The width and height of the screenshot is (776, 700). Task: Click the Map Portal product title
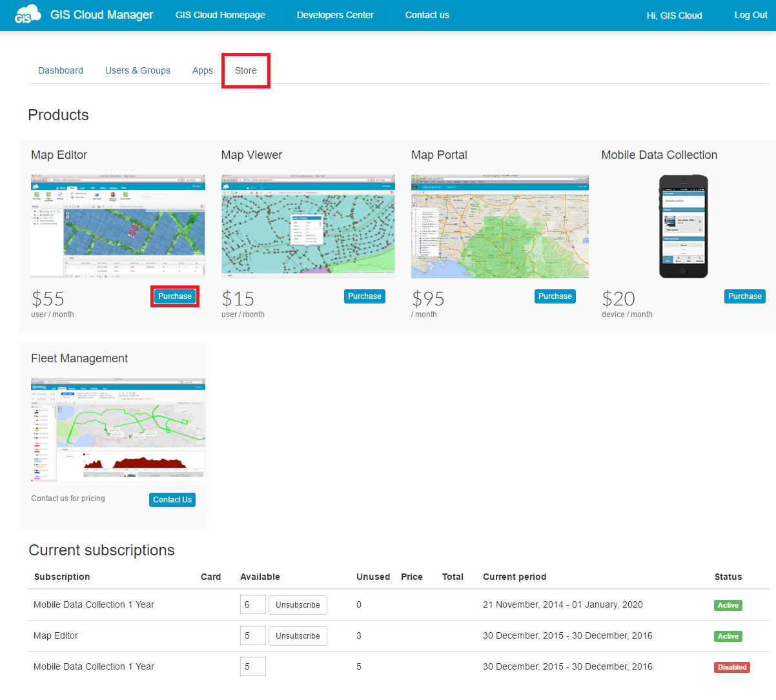click(439, 155)
